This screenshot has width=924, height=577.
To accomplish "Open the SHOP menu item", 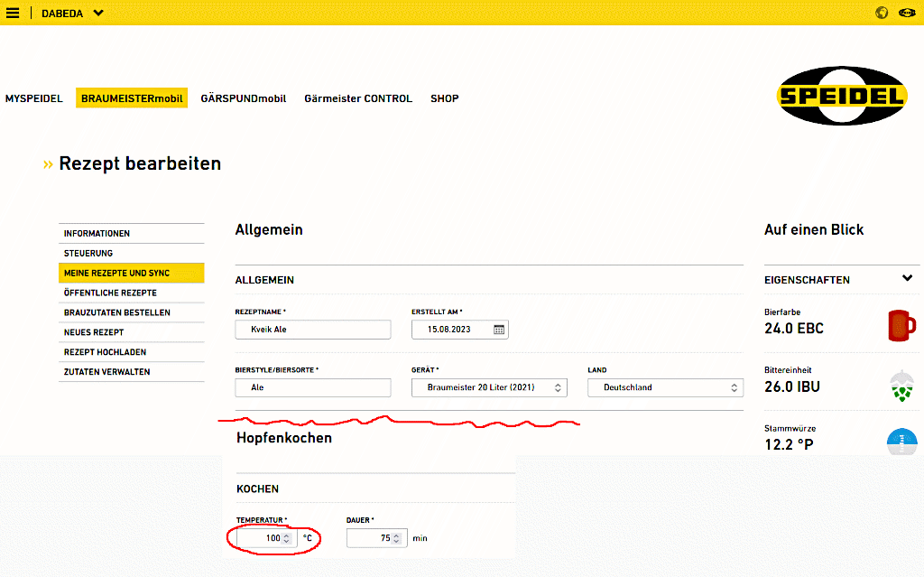I will pos(444,98).
